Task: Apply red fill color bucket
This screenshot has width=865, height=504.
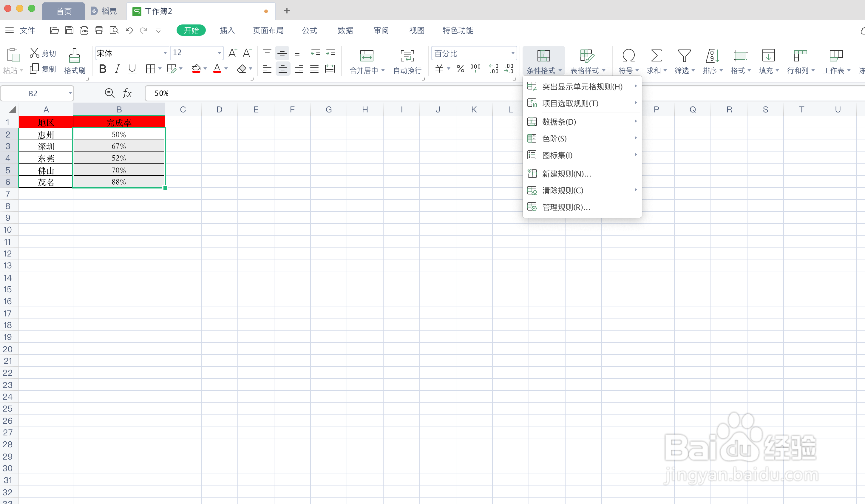Action: (x=196, y=69)
